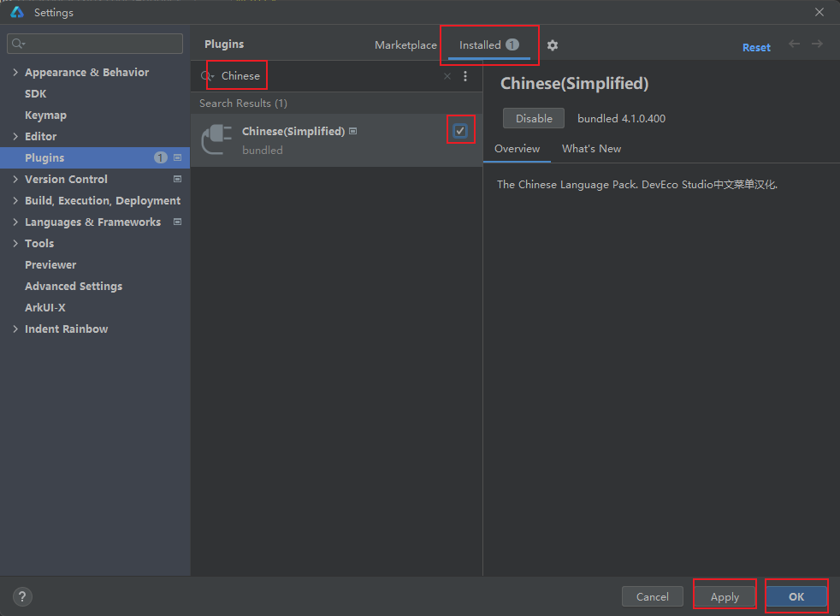Click the Chinese Language Pack description text
Screen dimensions: 840x616
click(x=637, y=184)
